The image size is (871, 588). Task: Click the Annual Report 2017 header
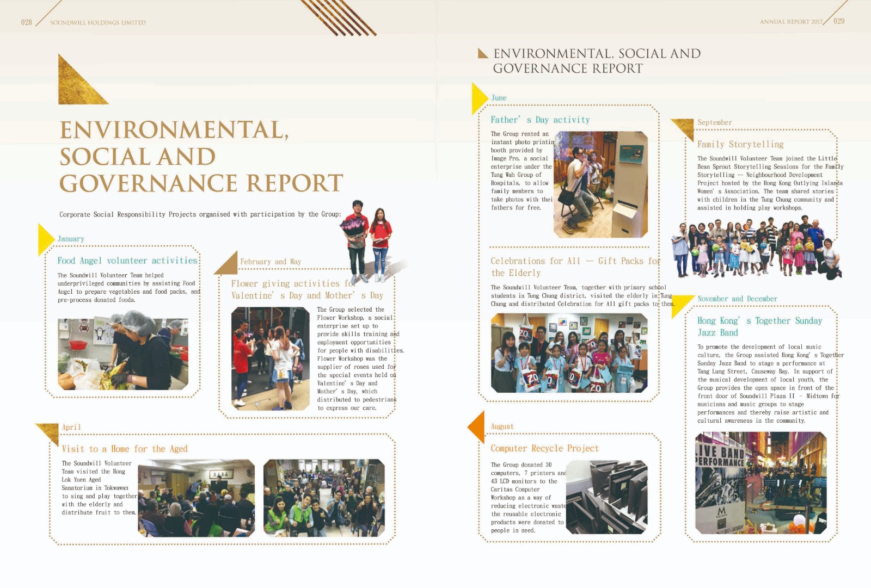coord(792,22)
